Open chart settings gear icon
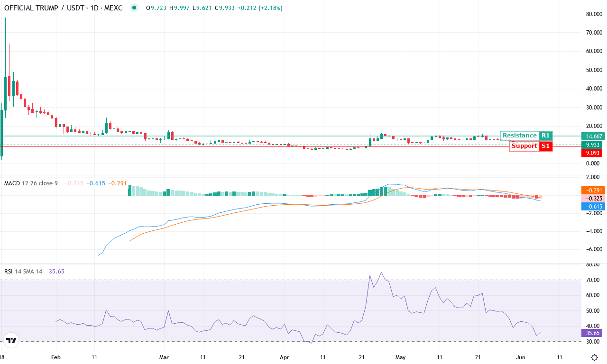607x364 pixels. (x=594, y=357)
